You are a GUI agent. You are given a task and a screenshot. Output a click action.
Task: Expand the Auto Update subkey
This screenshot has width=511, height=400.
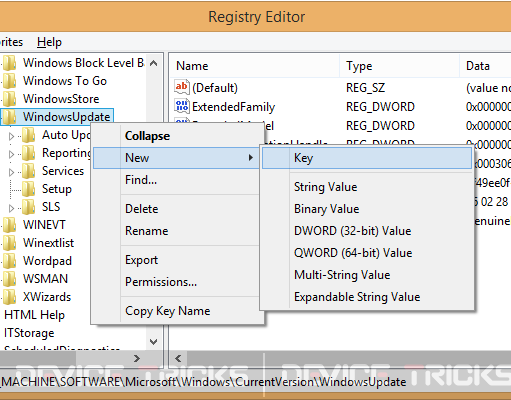click(11, 136)
